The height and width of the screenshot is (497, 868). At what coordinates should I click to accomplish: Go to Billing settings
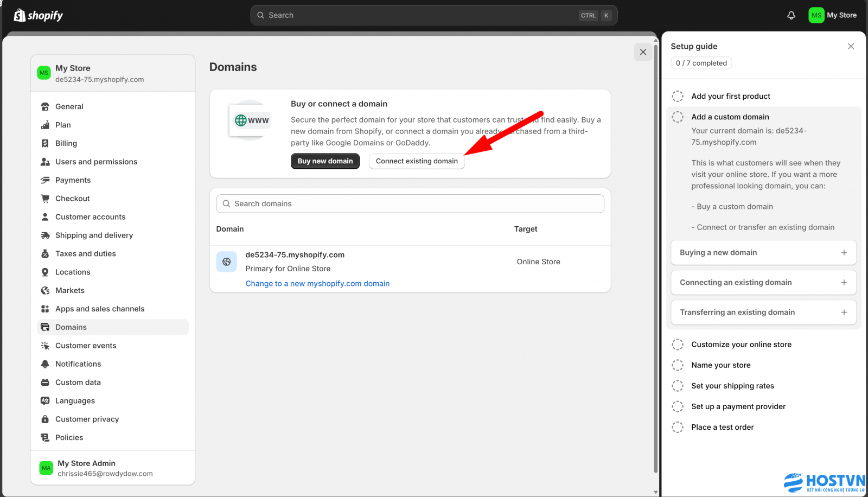click(x=113, y=143)
